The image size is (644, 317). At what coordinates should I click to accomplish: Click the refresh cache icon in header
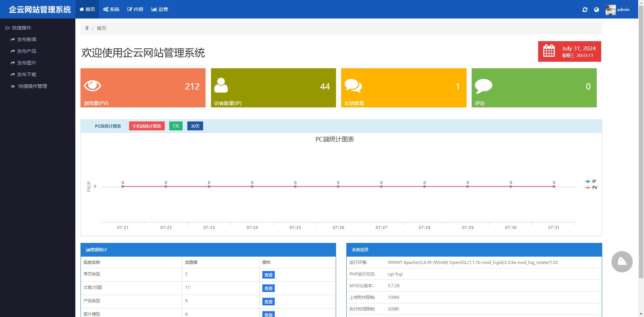tap(585, 10)
